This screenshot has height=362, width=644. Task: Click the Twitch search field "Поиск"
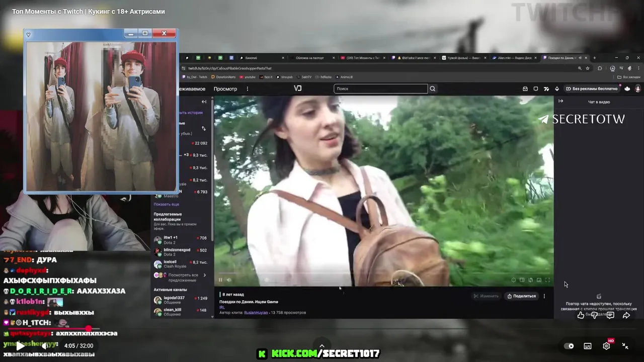tap(380, 88)
